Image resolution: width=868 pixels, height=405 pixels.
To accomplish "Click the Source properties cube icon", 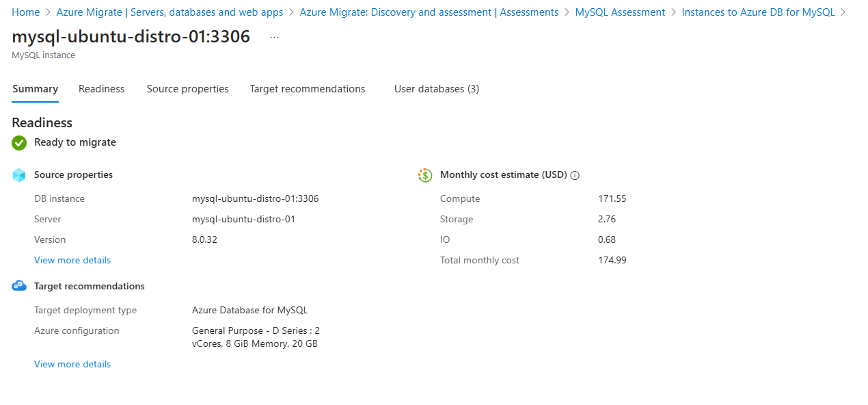I will pyautogui.click(x=18, y=174).
